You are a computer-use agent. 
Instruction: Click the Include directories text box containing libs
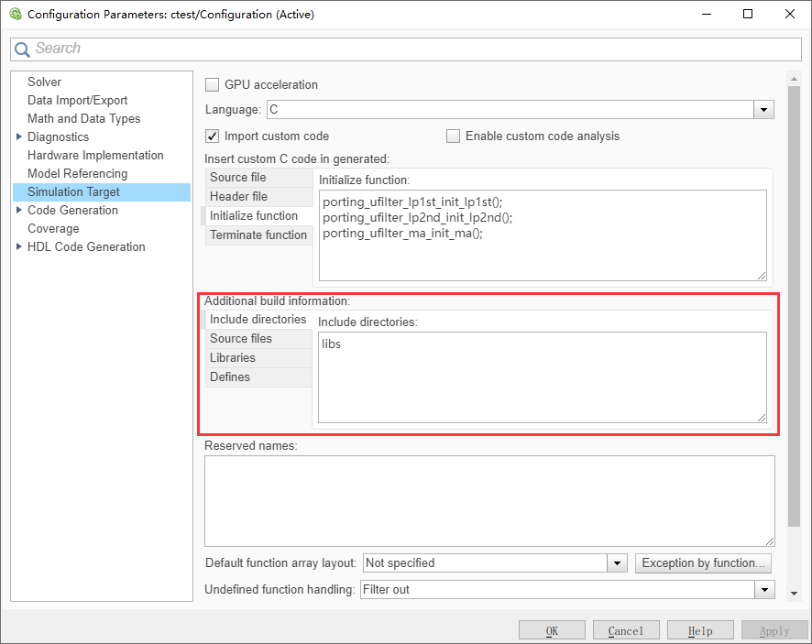pos(543,377)
